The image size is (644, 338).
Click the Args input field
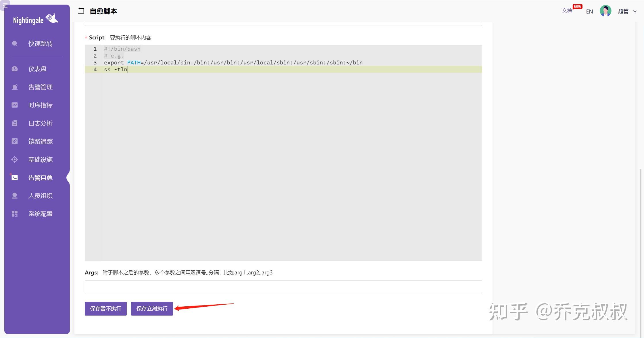283,287
